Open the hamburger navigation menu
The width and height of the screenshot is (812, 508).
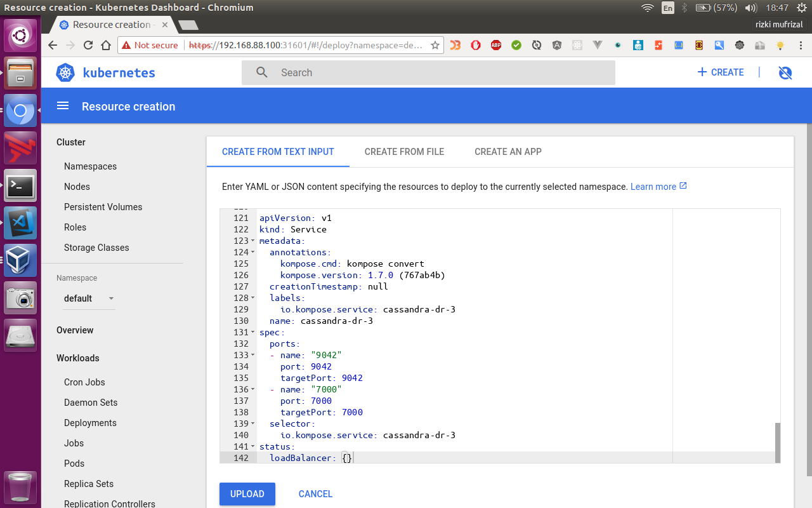point(63,106)
